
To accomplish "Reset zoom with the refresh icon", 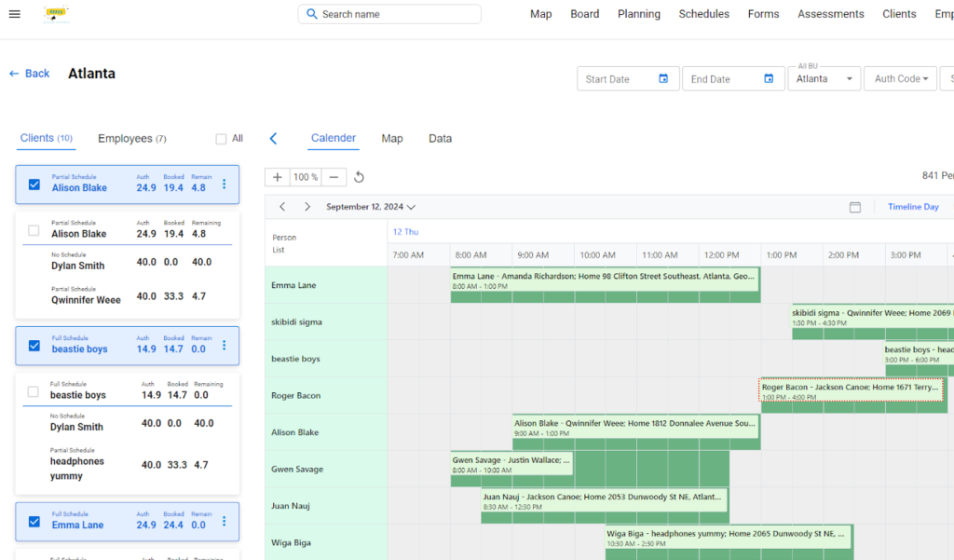I will [x=358, y=177].
